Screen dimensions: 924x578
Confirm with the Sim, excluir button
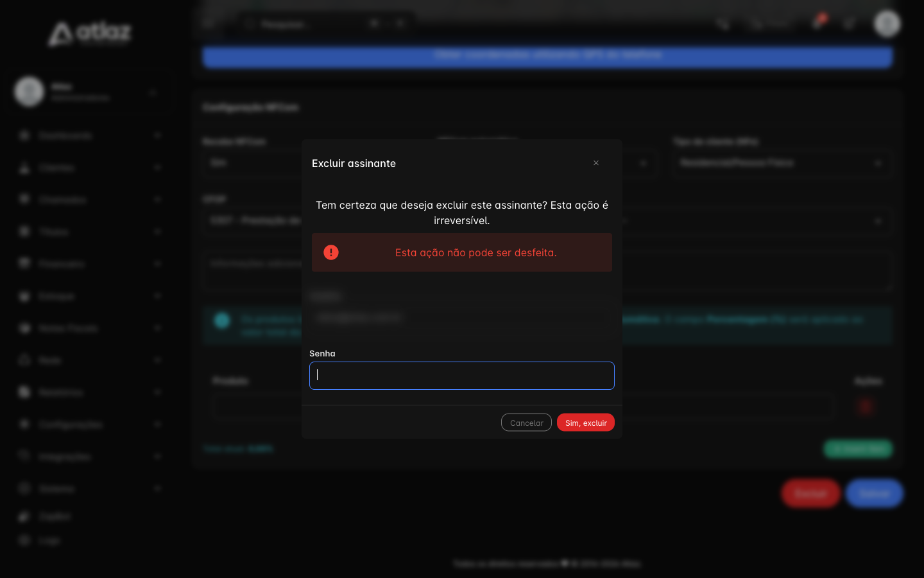[x=586, y=423]
